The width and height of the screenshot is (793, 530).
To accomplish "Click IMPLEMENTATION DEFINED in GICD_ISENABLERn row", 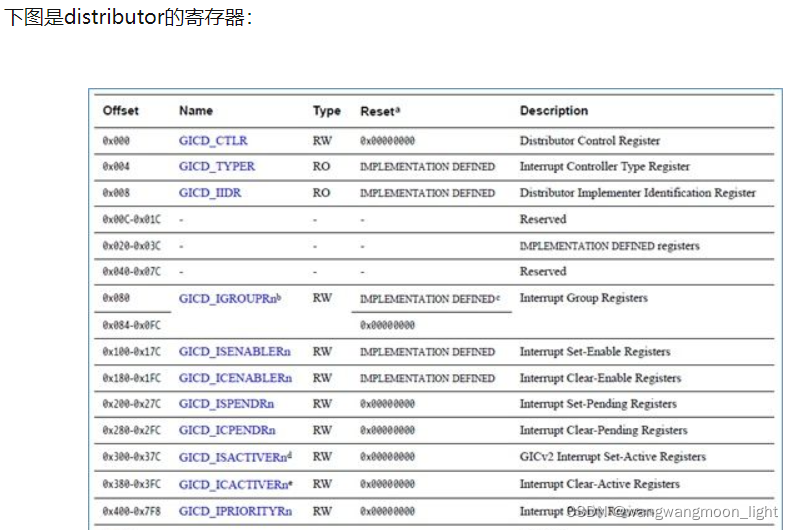I will (x=427, y=351).
